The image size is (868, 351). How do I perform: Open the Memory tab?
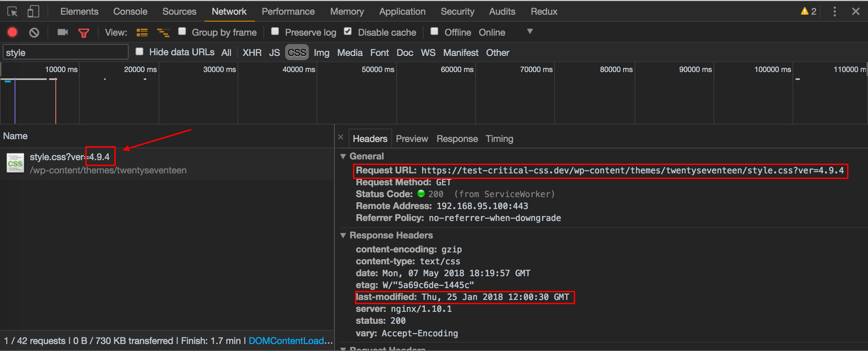(x=347, y=12)
